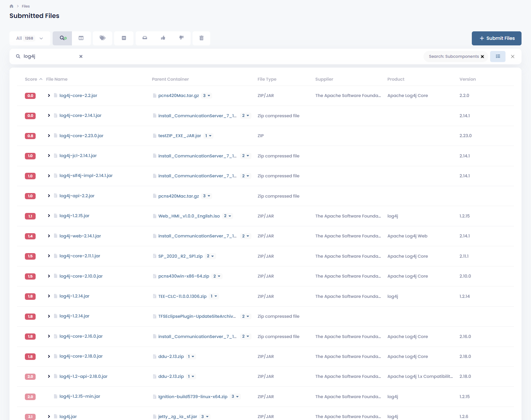
Task: Click the thumbs up toolbar icon
Action: tap(163, 38)
